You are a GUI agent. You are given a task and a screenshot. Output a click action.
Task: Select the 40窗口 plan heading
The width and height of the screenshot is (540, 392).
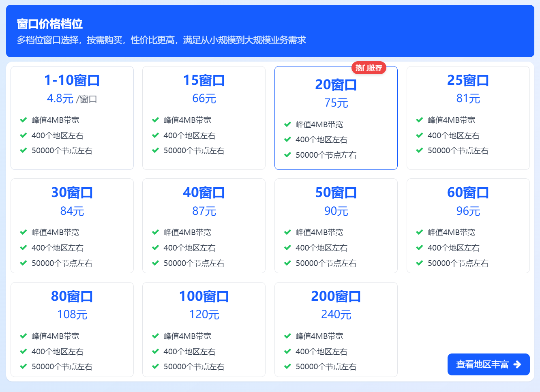coord(204,193)
